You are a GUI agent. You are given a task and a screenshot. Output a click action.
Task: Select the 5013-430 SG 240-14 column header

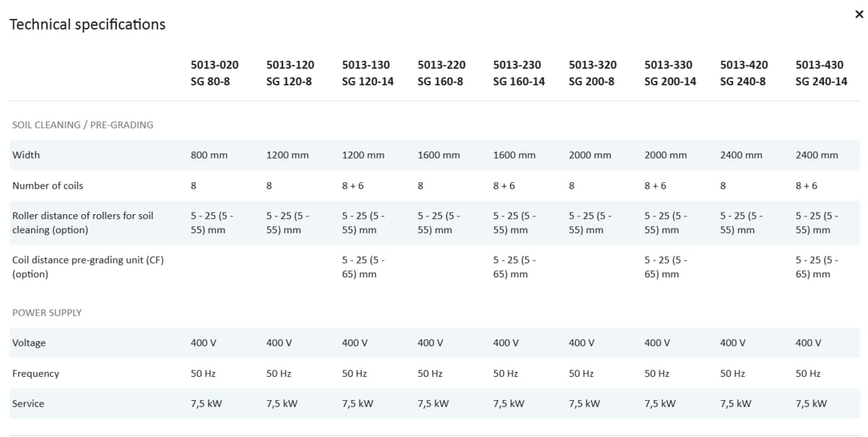point(821,73)
